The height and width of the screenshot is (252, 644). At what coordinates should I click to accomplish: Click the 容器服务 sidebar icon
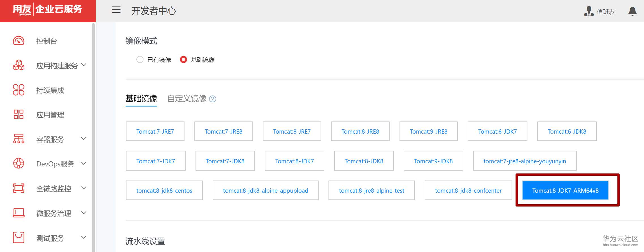coord(19,139)
